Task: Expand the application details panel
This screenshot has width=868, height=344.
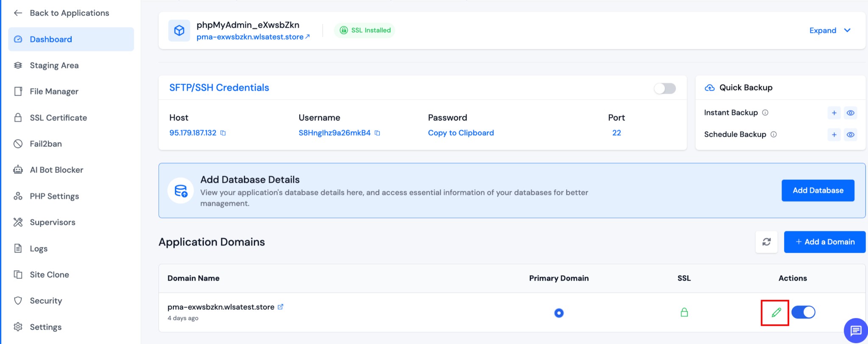Action: [829, 31]
